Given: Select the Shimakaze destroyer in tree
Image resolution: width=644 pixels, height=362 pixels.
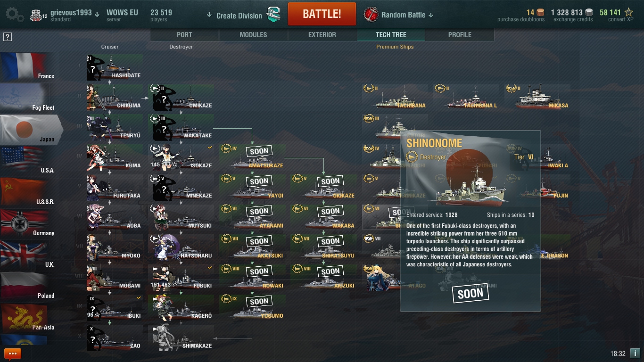Looking at the screenshot, I should click(182, 338).
